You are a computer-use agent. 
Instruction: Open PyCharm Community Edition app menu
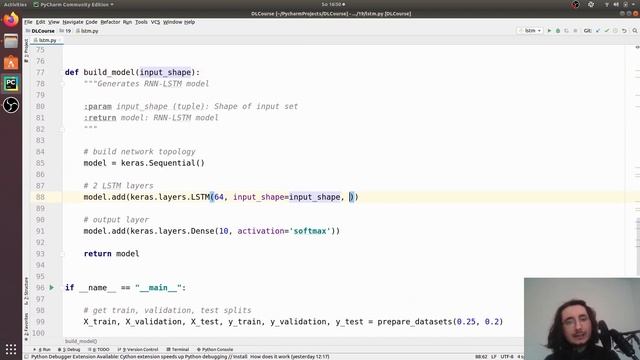click(x=73, y=4)
